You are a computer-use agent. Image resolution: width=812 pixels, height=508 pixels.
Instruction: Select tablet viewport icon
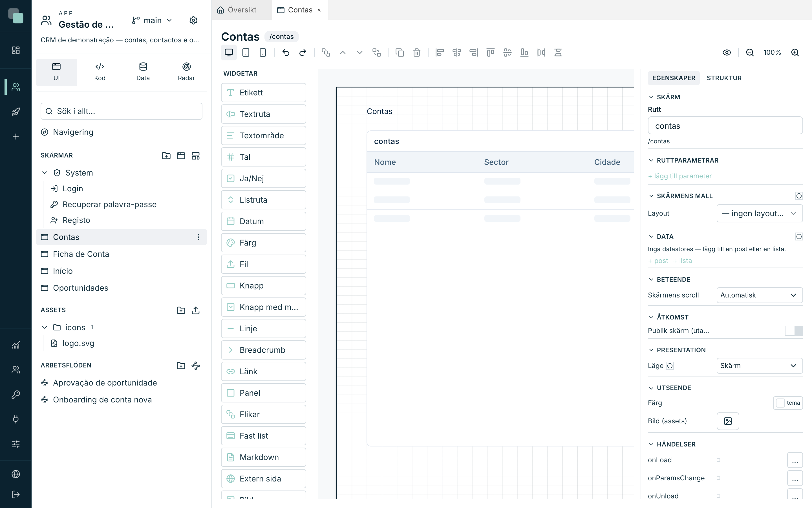pyautogui.click(x=246, y=52)
